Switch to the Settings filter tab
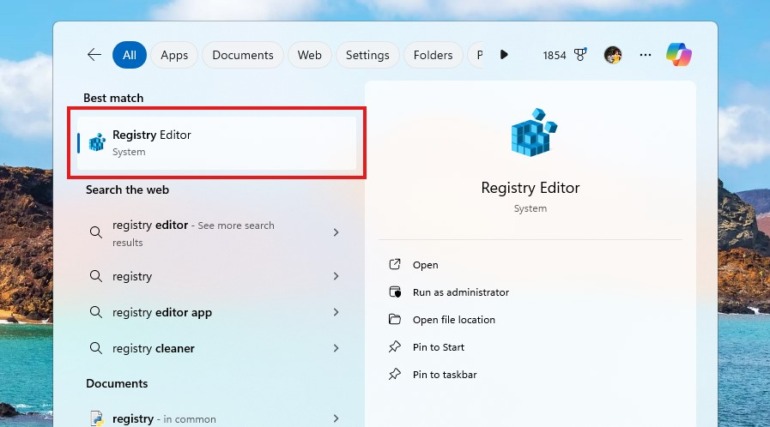The width and height of the screenshot is (770, 427). pos(367,55)
